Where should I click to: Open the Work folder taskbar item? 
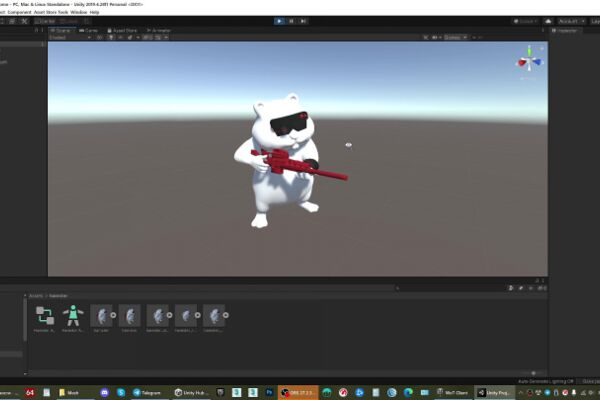click(74, 392)
